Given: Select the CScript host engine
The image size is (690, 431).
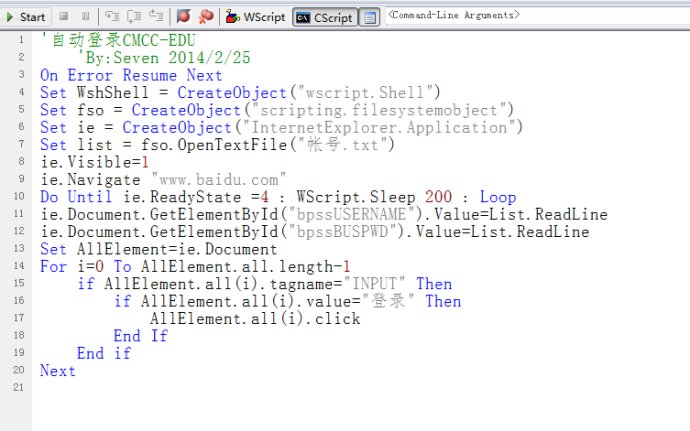Looking at the screenshot, I should pos(324,16).
